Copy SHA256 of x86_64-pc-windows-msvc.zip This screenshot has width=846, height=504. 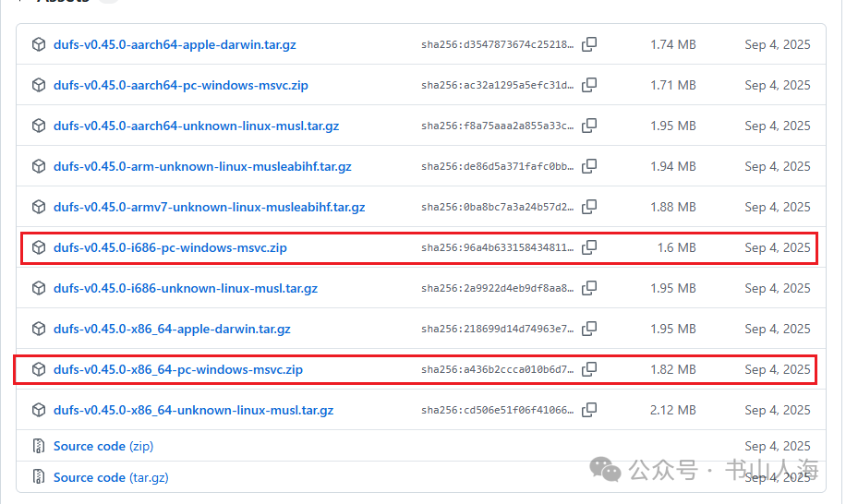pyautogui.click(x=589, y=369)
